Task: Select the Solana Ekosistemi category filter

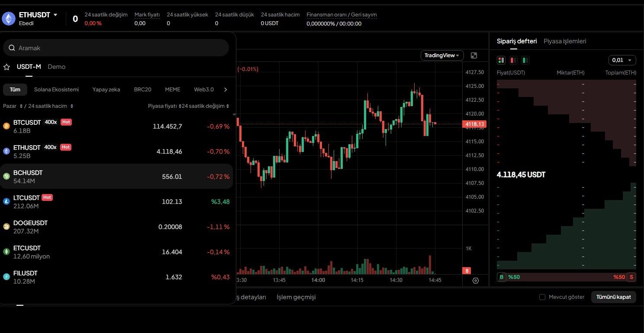Action: pos(56,90)
